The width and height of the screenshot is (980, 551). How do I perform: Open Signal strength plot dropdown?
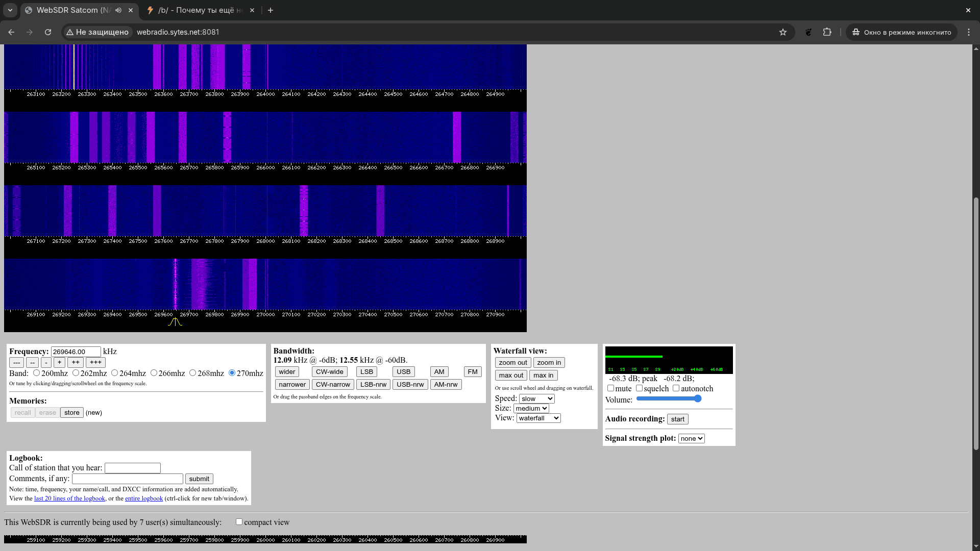coord(691,439)
